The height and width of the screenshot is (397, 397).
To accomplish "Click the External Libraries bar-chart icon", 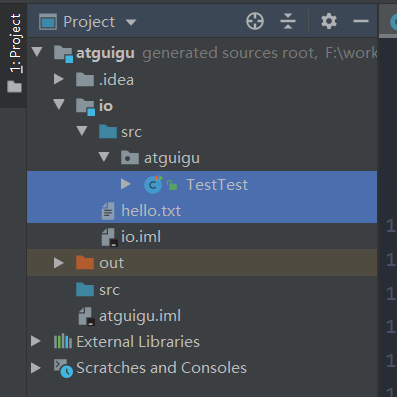I will (63, 342).
